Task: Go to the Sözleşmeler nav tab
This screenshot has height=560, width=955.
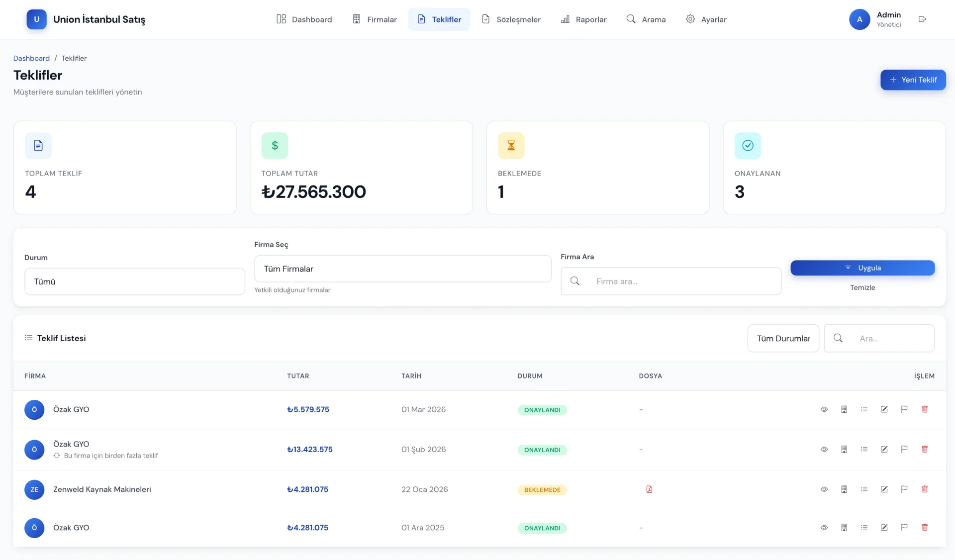Action: (511, 19)
